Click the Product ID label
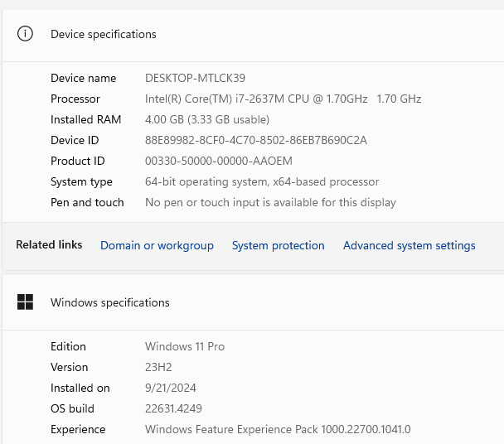The width and height of the screenshot is (504, 444). tap(77, 161)
